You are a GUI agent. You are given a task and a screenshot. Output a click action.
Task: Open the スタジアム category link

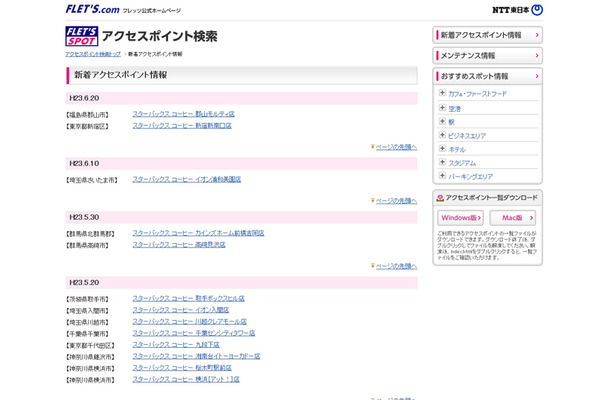[462, 163]
